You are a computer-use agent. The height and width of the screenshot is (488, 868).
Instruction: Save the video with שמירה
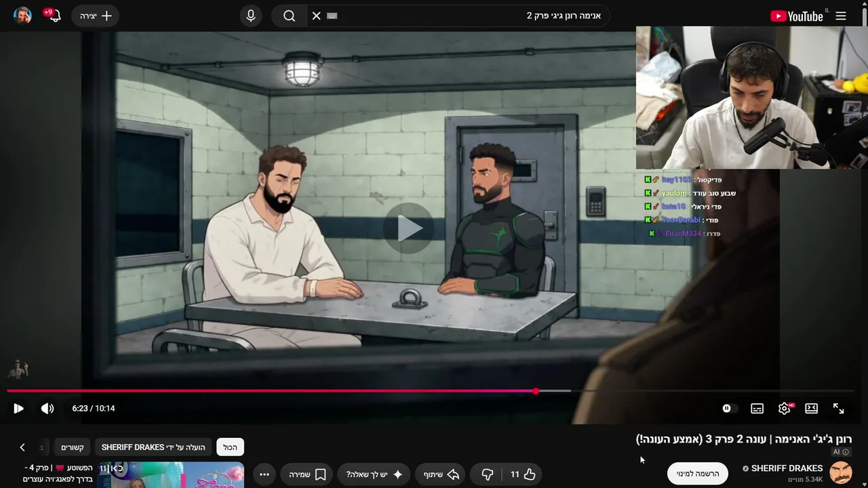tap(308, 474)
